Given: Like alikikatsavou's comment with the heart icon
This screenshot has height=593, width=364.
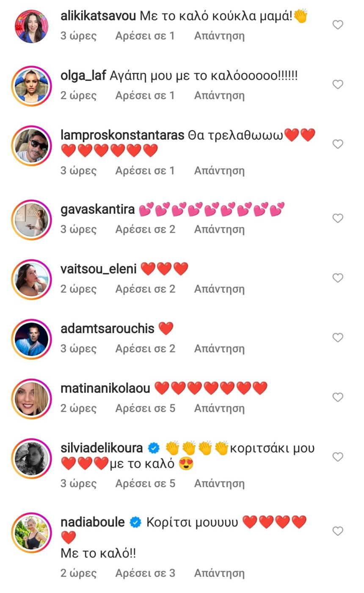Looking at the screenshot, I should [x=337, y=25].
